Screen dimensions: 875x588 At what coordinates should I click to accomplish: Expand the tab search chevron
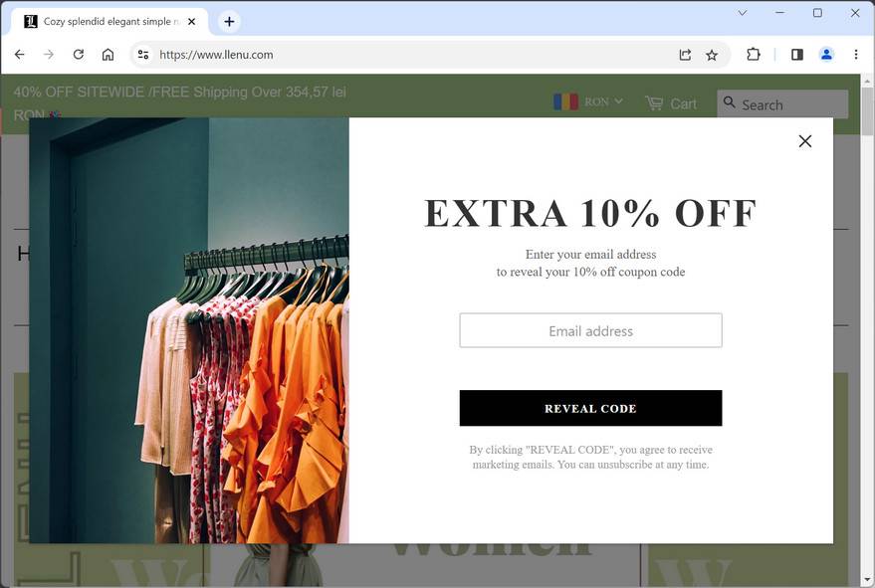click(x=743, y=13)
